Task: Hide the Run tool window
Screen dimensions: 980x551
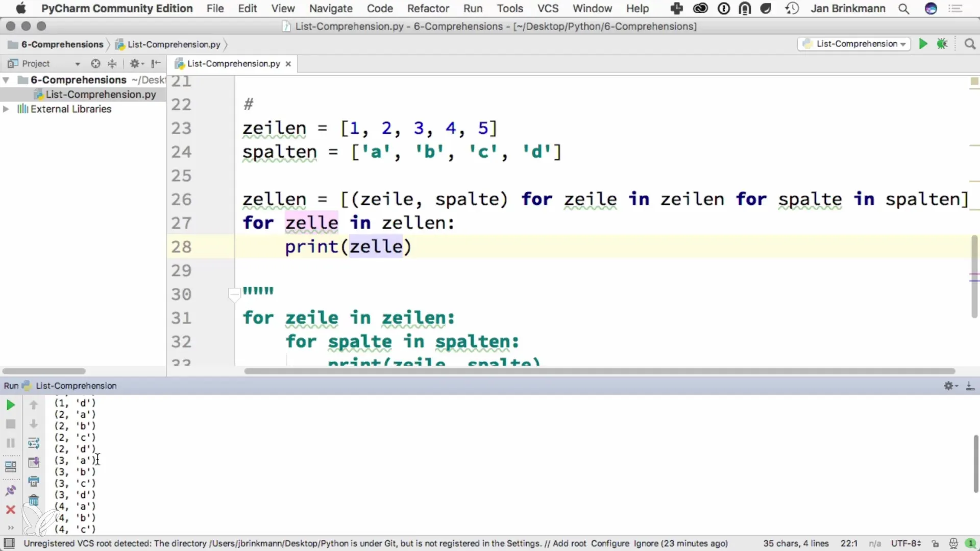Action: click(x=970, y=386)
